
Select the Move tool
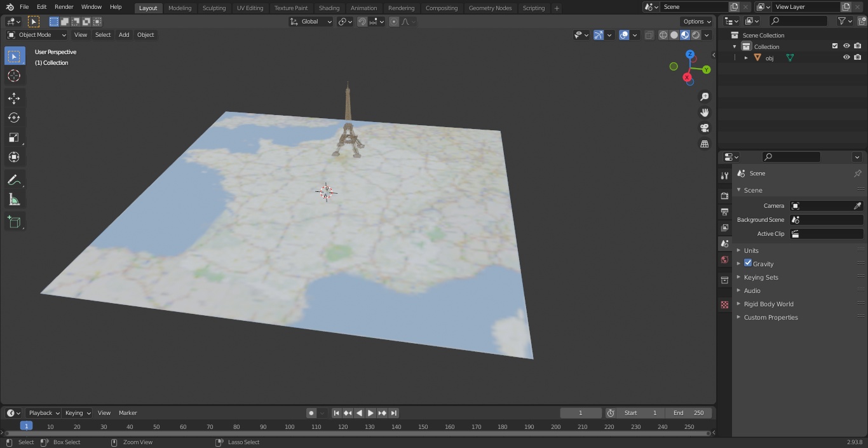click(14, 98)
